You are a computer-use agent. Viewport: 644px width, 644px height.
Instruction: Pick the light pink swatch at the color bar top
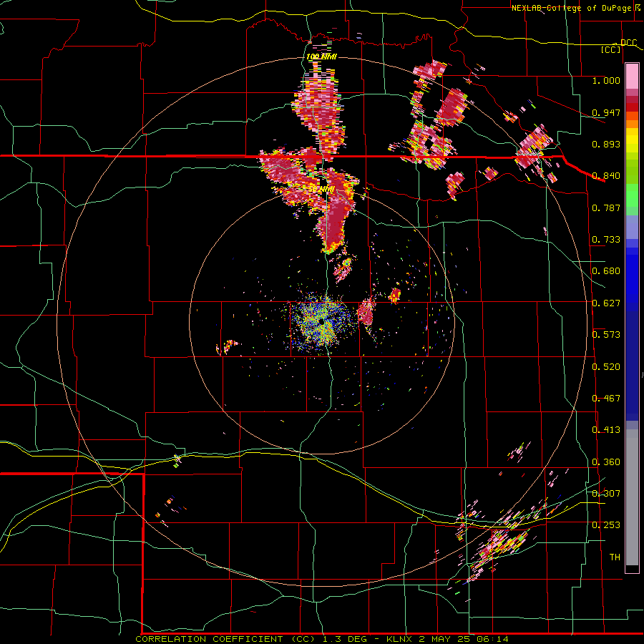632,76
